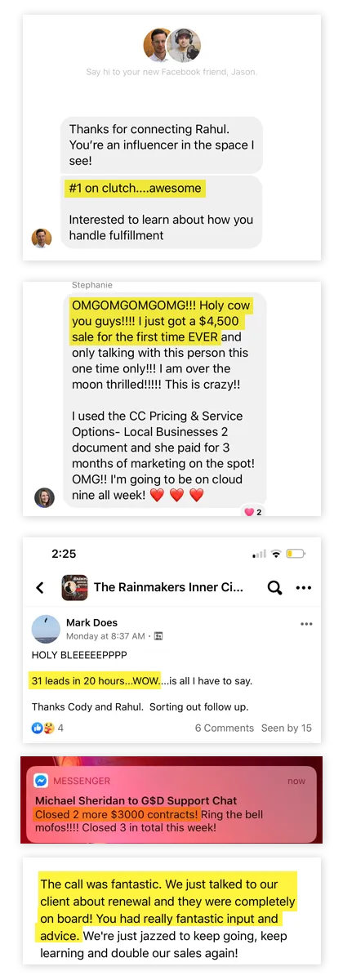Tap the 'Thanks for connecting Rahul' bubble
The height and width of the screenshot is (980, 343).
[x=162, y=145]
